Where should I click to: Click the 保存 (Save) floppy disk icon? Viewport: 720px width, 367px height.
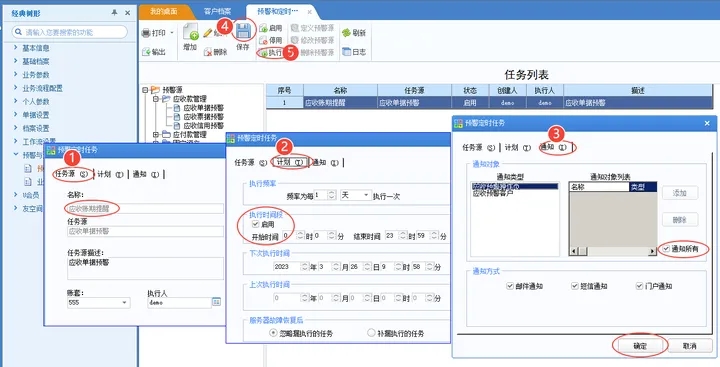(243, 32)
